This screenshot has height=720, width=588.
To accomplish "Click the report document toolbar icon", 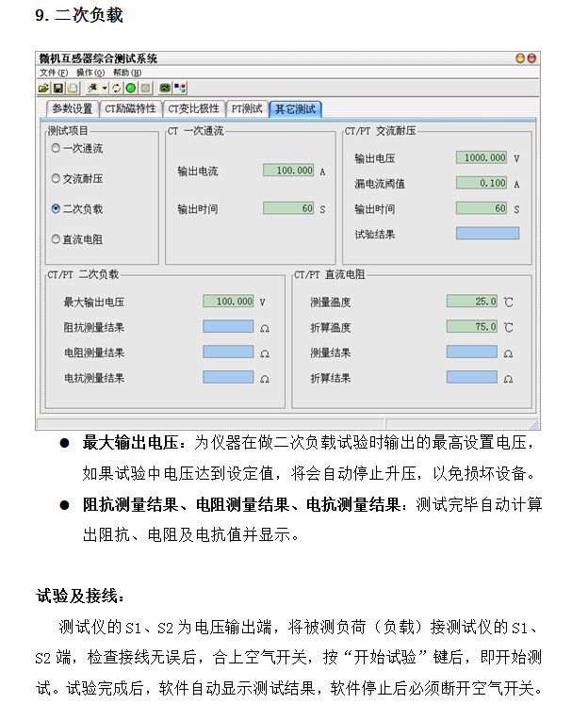I will tap(72, 88).
